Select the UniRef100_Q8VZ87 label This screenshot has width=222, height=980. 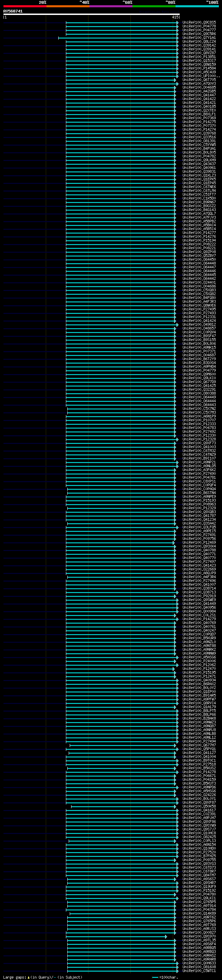(x=199, y=53)
